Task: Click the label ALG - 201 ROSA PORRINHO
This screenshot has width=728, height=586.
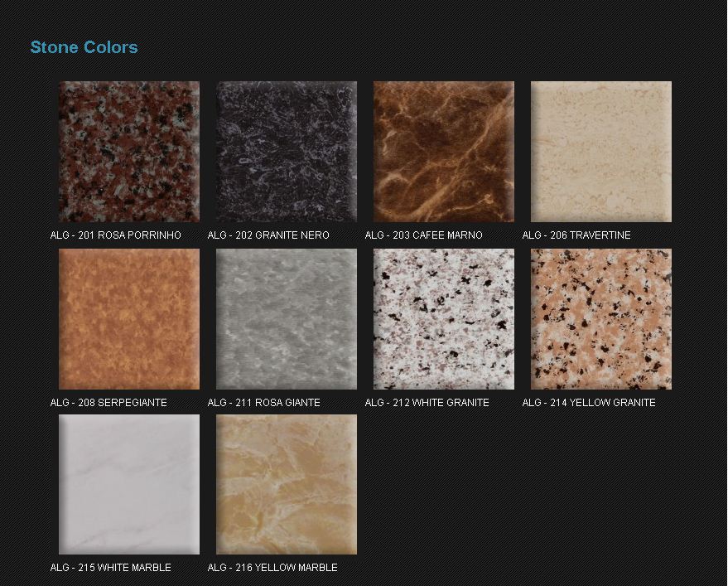Action: click(116, 235)
